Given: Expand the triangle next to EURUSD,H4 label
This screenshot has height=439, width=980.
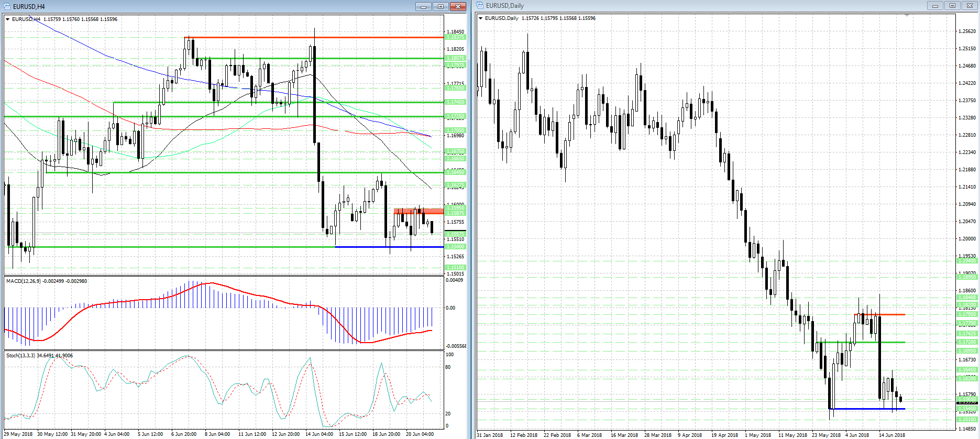Looking at the screenshot, I should [x=8, y=19].
